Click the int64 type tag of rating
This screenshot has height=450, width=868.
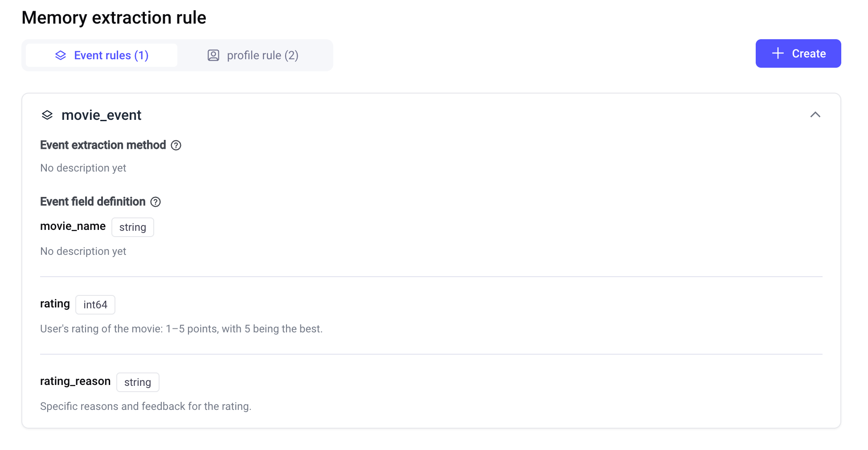pos(95,305)
